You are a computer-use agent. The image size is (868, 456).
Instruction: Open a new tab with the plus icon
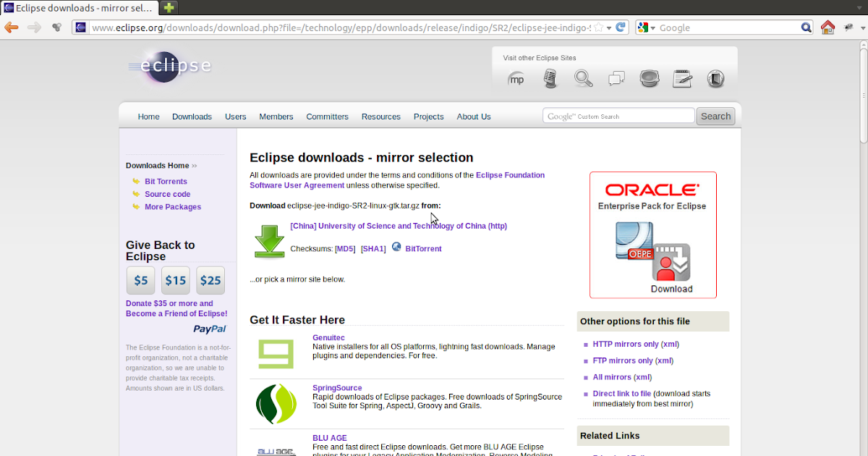coord(169,8)
